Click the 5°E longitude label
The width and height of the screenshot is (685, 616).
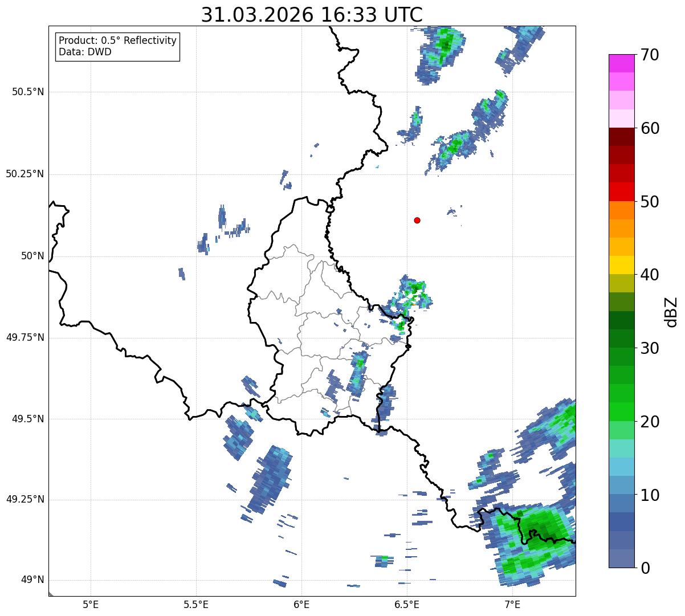91,605
